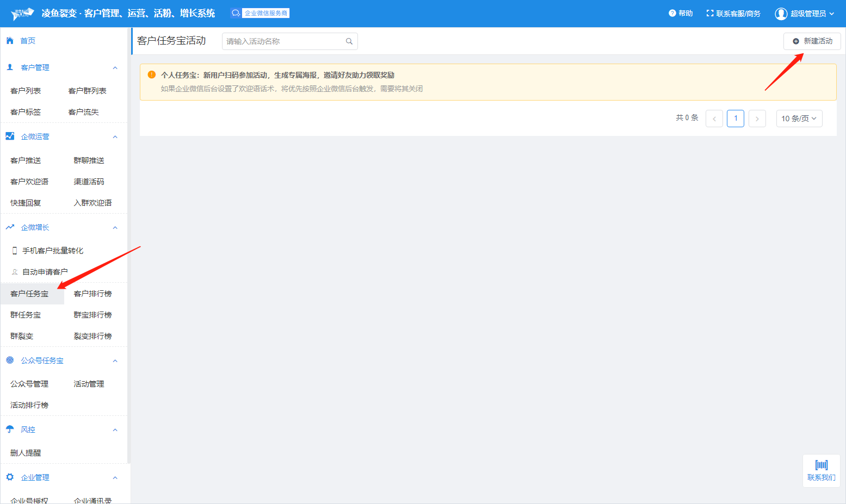Focus the activity name search field
The image size is (846, 504).
283,41
